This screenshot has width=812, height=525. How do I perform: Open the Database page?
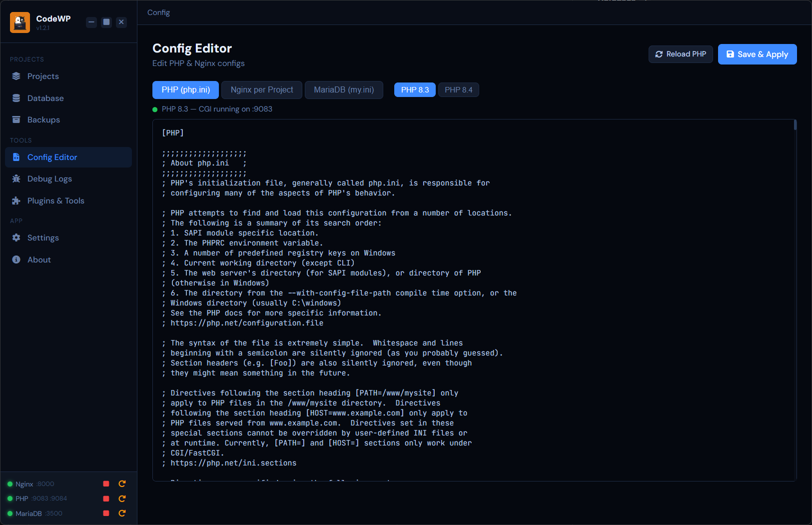[x=45, y=98]
